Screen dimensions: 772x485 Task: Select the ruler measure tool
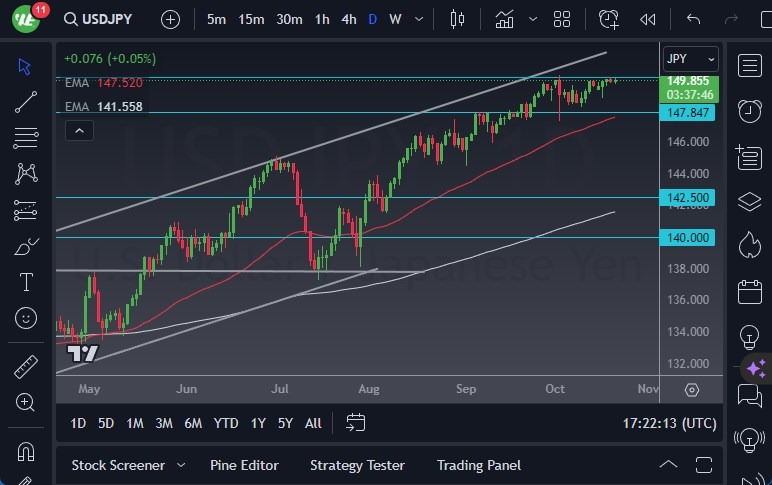pyautogui.click(x=26, y=367)
